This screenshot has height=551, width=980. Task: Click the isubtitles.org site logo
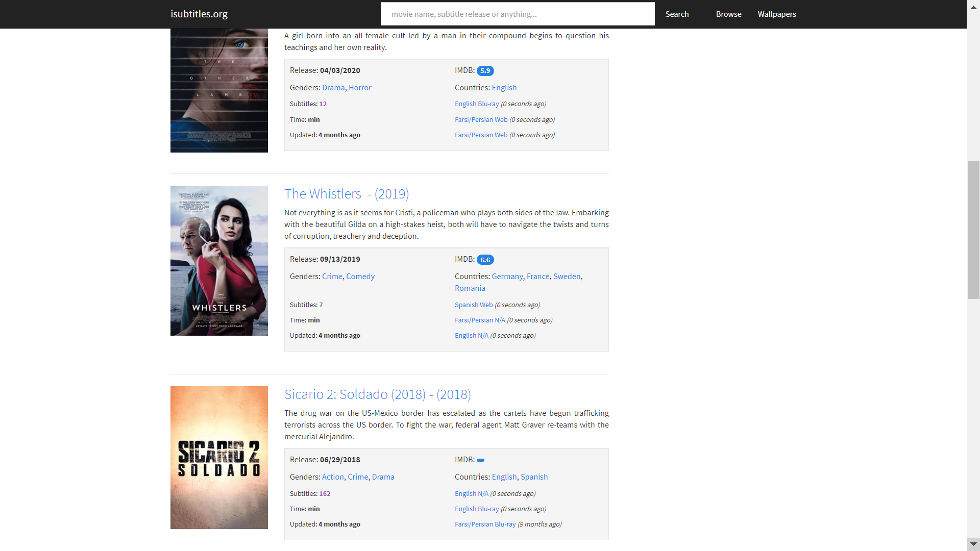pos(199,14)
